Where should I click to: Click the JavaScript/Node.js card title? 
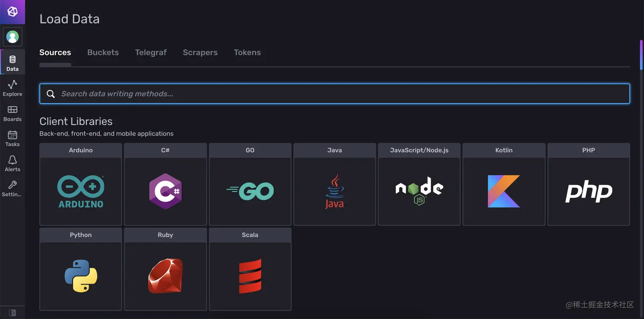coord(419,150)
